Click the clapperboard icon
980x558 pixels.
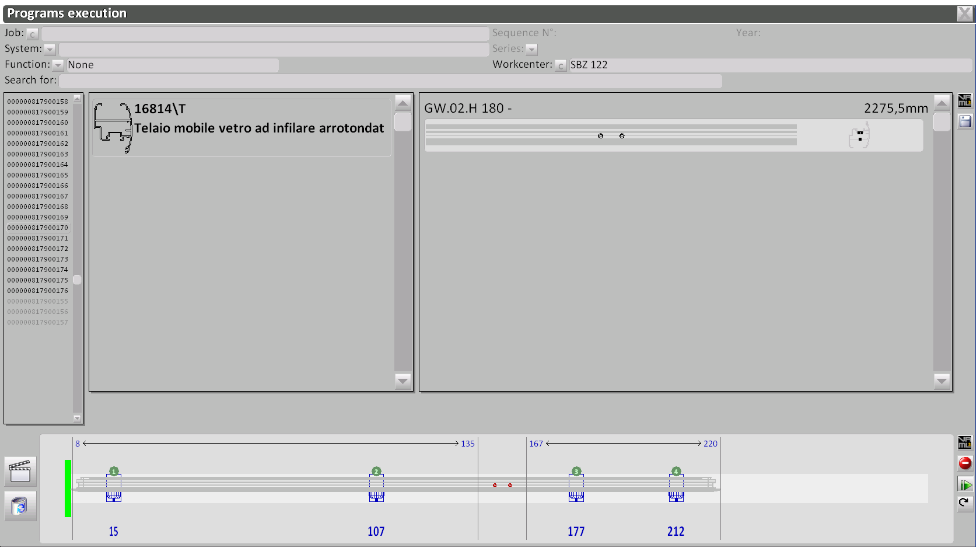(20, 471)
